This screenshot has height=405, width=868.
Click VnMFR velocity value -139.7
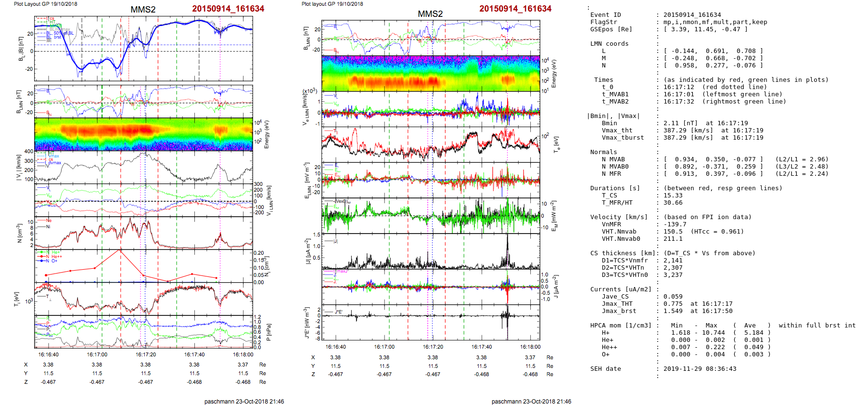click(x=675, y=224)
